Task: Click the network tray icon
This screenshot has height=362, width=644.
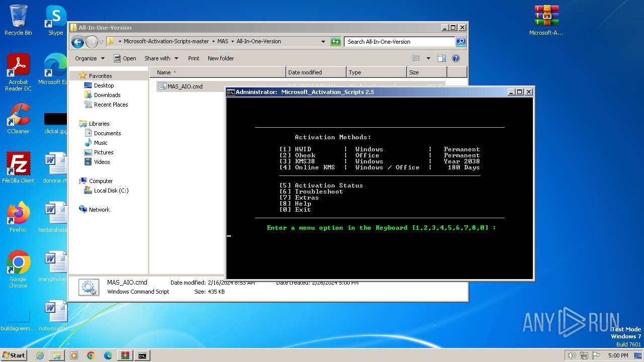Action: tap(584, 355)
